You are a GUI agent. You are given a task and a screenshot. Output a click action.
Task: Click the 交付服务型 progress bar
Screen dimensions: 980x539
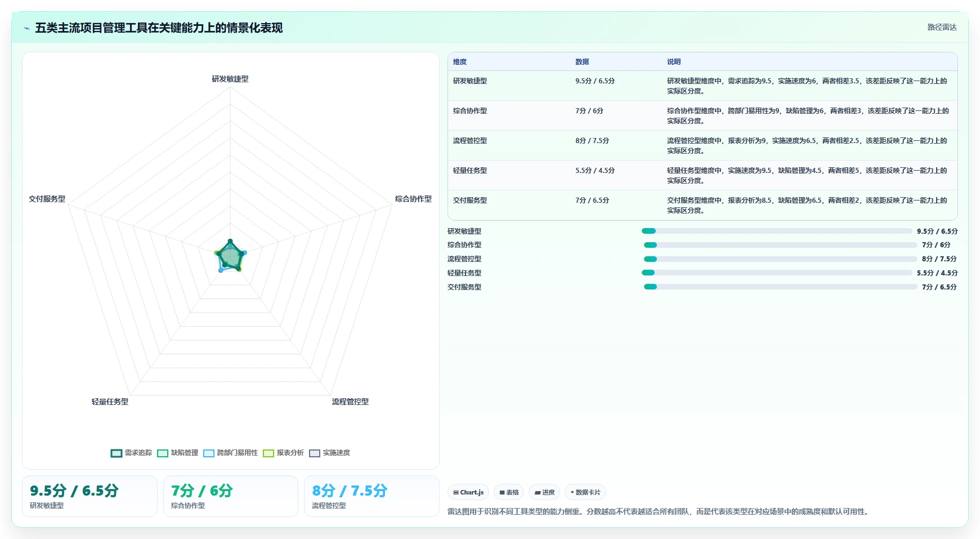pos(781,287)
